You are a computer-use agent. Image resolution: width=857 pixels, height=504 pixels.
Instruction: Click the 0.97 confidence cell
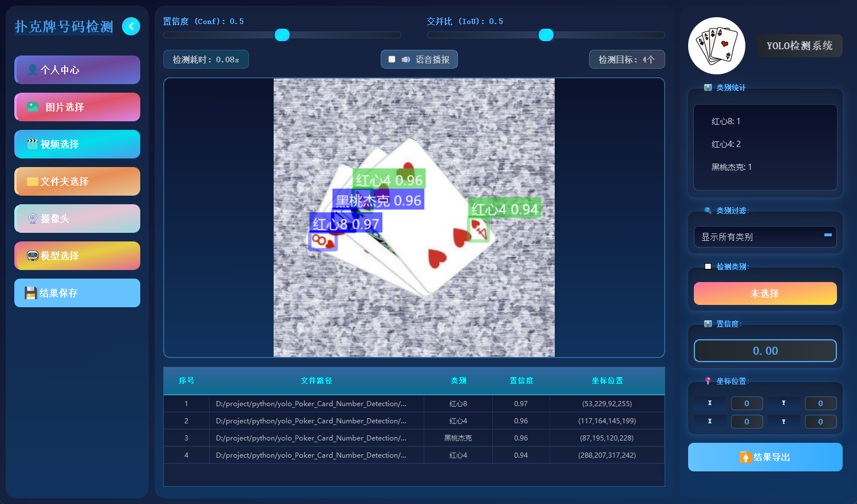(x=521, y=403)
